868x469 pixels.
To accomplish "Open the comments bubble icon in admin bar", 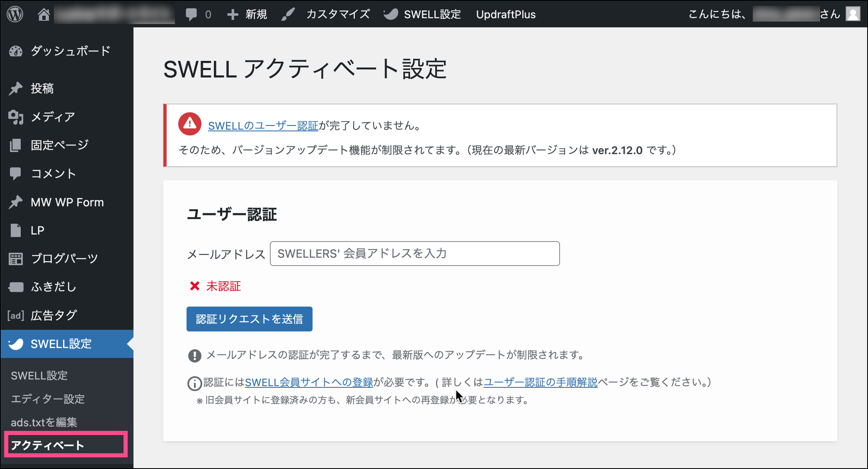I will tap(191, 15).
